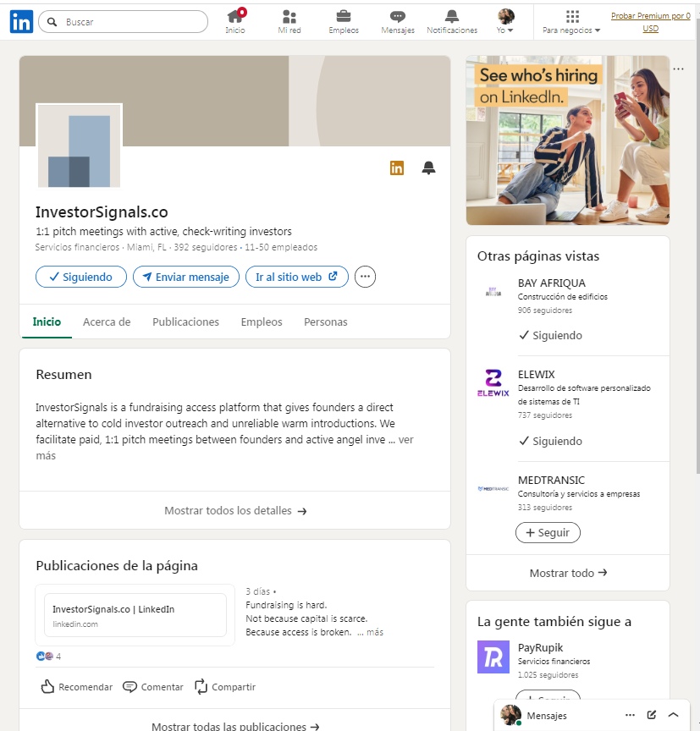The width and height of the screenshot is (700, 731).
Task: Open ad options ellipsis beside the banner
Action: point(679,69)
